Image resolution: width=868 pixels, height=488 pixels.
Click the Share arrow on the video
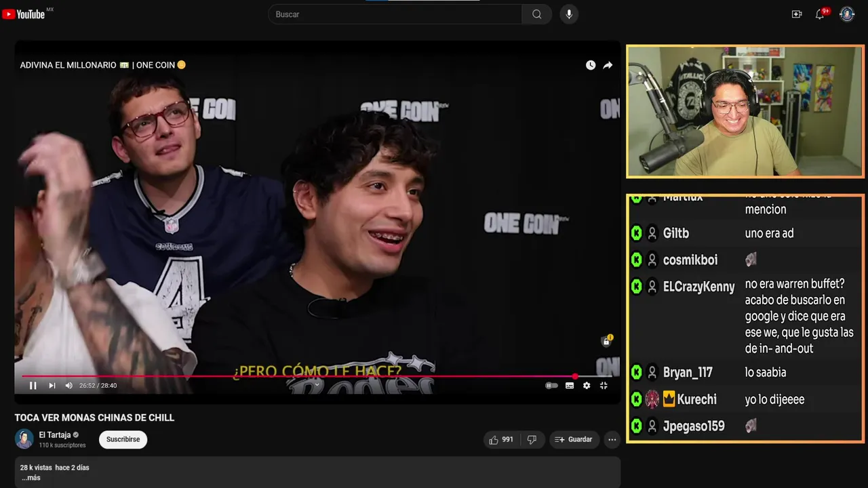point(608,65)
